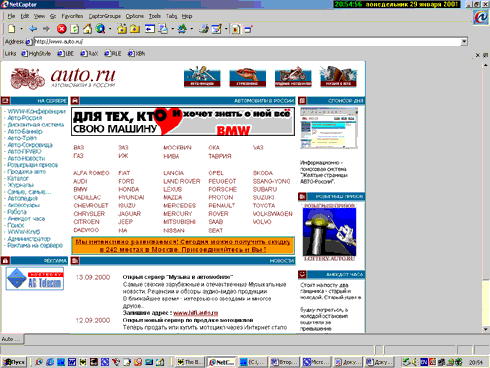Click the page scrollbar down arrow
The height and width of the screenshot is (368, 490).
[485, 329]
